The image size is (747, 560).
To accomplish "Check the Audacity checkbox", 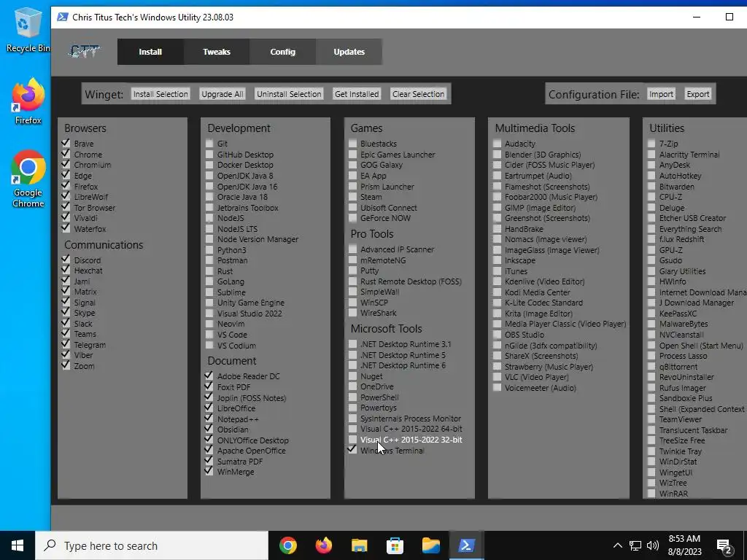I will 497,143.
